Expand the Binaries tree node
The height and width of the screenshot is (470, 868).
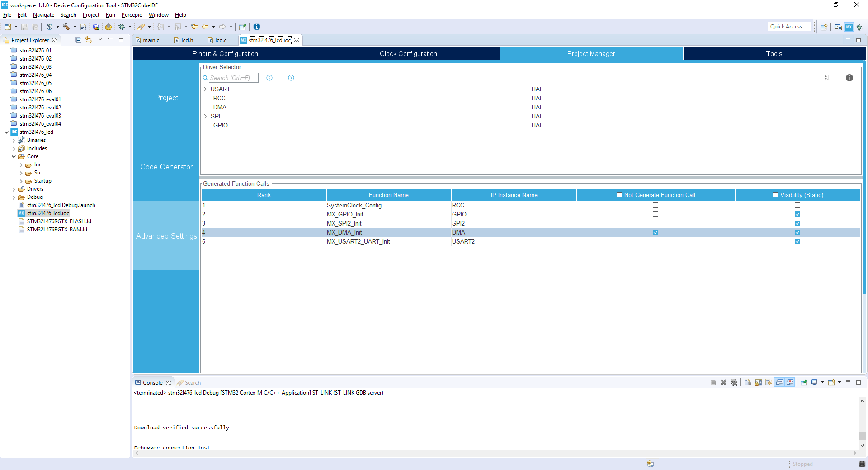tap(14, 141)
